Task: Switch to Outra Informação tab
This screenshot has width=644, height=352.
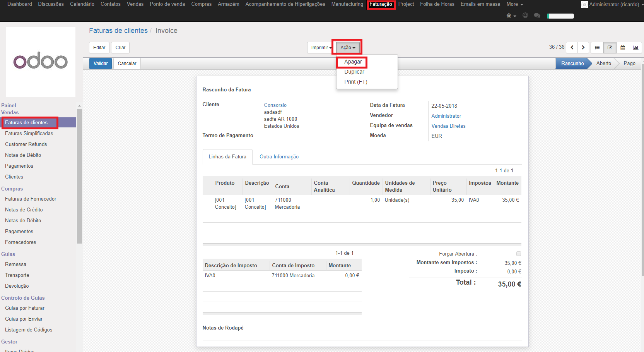Action: [279, 157]
